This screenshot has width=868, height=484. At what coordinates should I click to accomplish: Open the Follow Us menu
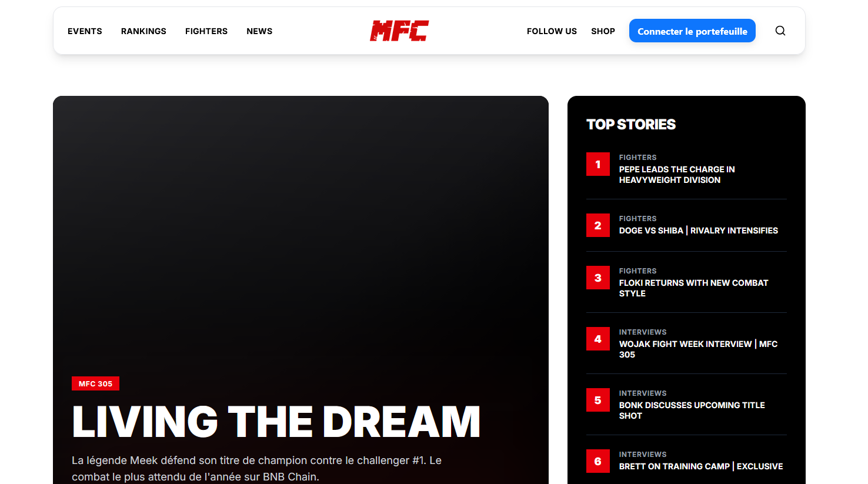(552, 31)
